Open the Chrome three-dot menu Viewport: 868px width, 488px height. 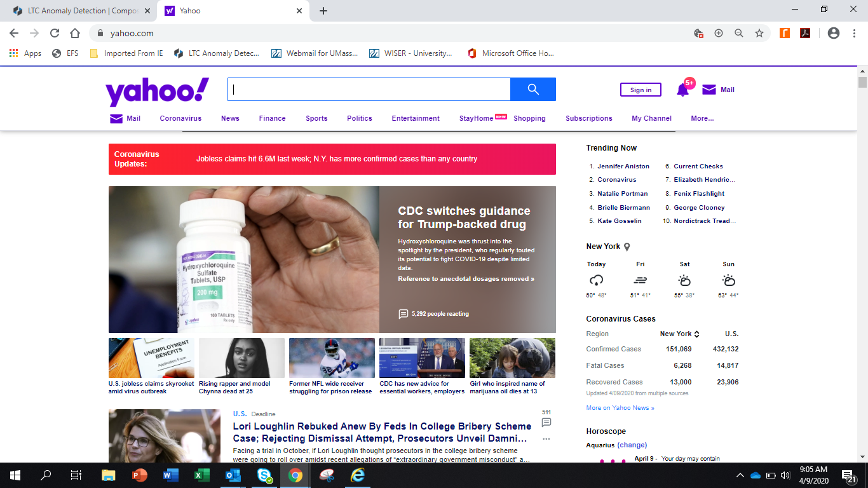point(853,33)
